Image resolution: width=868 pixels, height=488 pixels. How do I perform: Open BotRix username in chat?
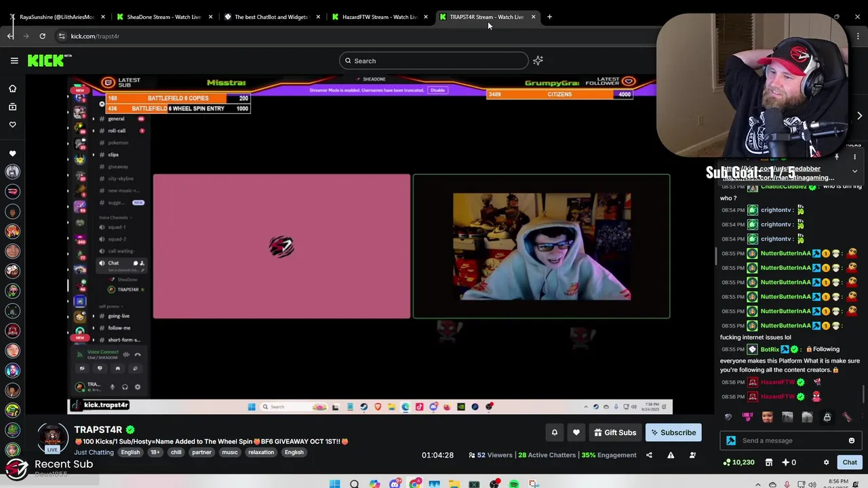point(770,350)
